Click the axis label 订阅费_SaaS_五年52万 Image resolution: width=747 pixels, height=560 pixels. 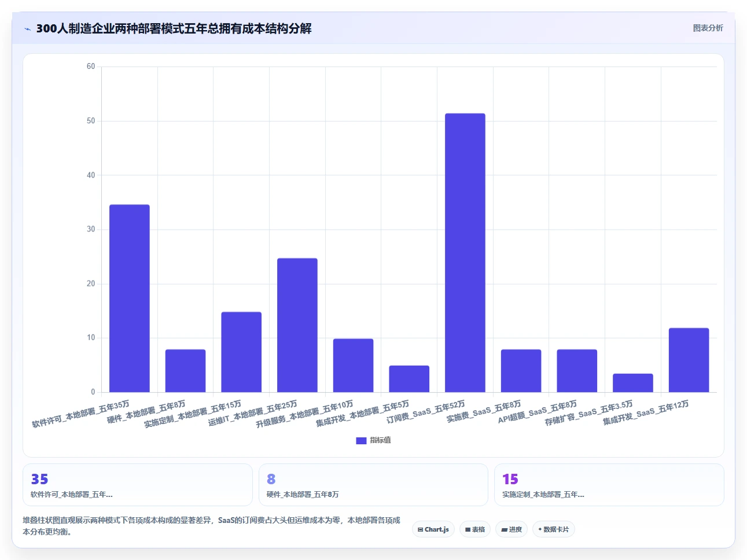point(426,412)
